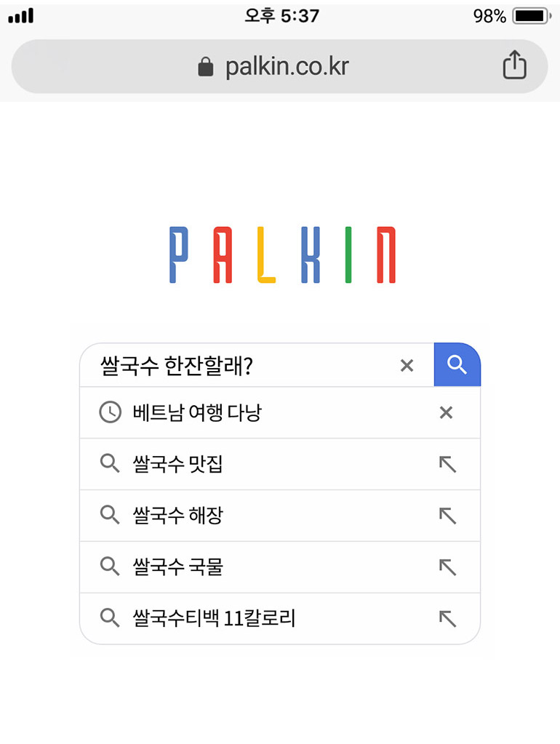Tap the clock icon of recent search
The image size is (560, 744).
(x=110, y=412)
